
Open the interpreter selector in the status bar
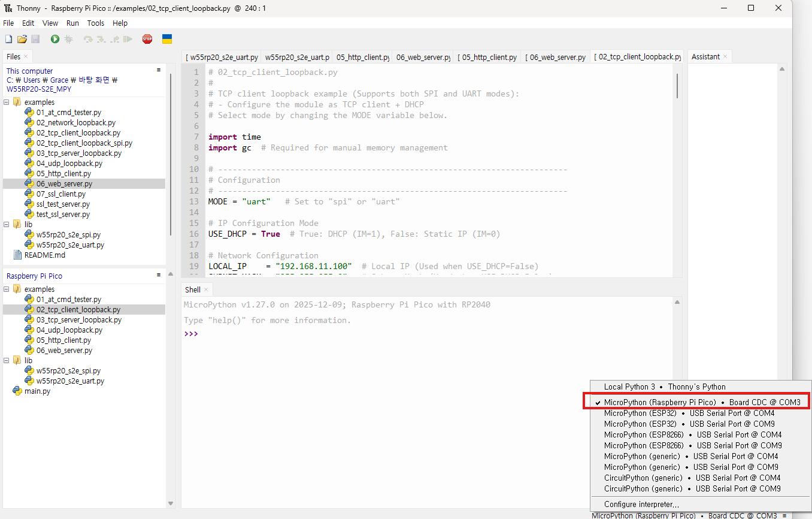point(689,515)
